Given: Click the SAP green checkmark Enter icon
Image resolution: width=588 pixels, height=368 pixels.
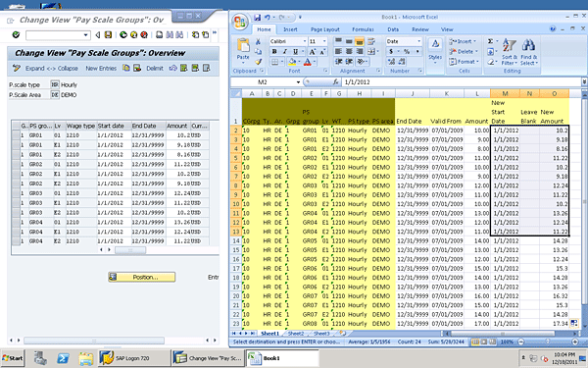Looking at the screenshot, I should point(16,35).
